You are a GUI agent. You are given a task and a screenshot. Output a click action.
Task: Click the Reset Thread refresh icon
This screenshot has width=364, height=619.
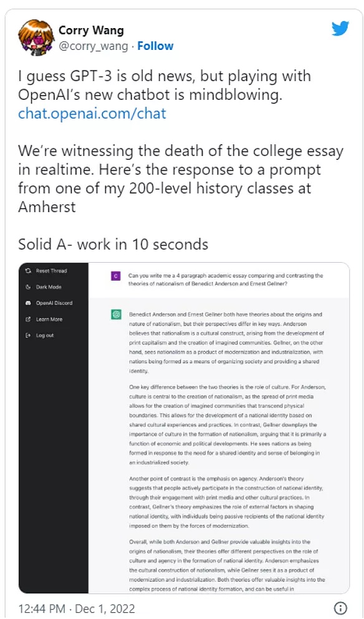click(x=27, y=271)
